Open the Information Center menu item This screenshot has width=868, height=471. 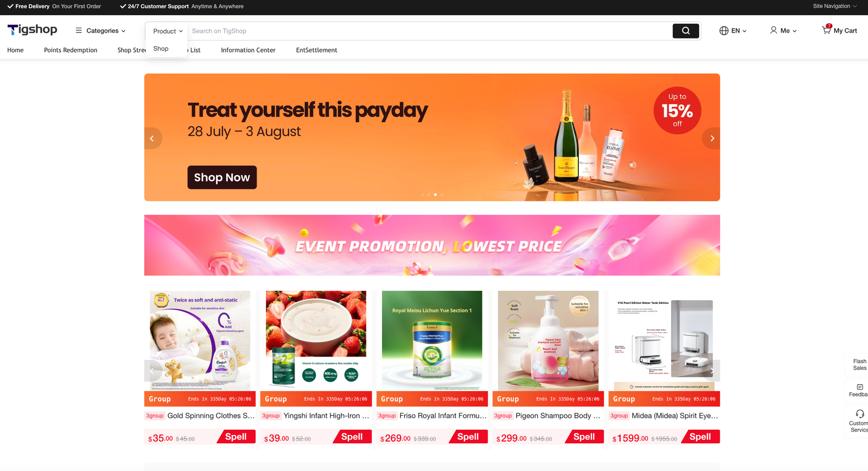(248, 50)
